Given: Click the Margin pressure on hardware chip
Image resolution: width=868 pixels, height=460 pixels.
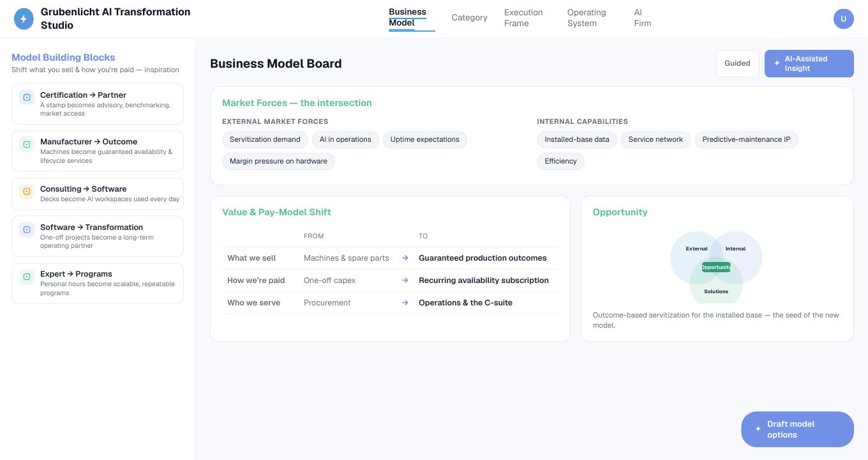Looking at the screenshot, I should [278, 161].
